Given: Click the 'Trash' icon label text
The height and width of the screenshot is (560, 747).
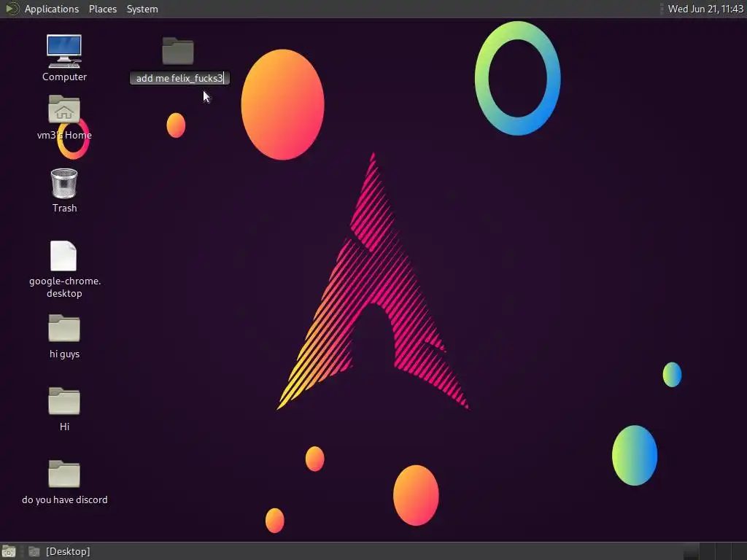Looking at the screenshot, I should 64,208.
